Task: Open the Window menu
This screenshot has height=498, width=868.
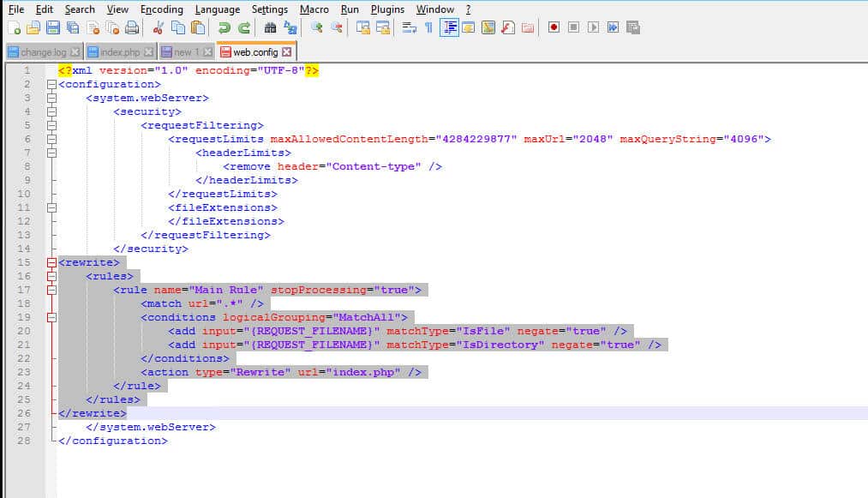Action: [435, 9]
